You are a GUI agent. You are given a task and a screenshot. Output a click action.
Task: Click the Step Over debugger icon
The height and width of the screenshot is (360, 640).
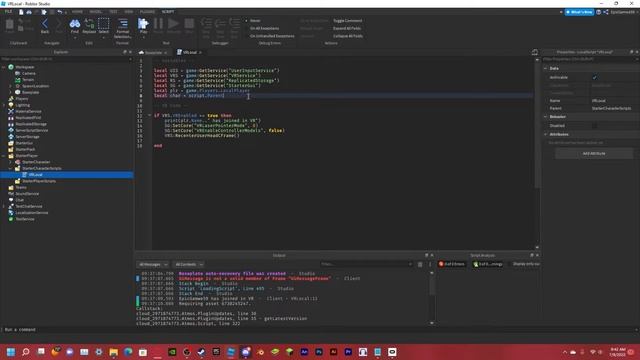(x=220, y=28)
